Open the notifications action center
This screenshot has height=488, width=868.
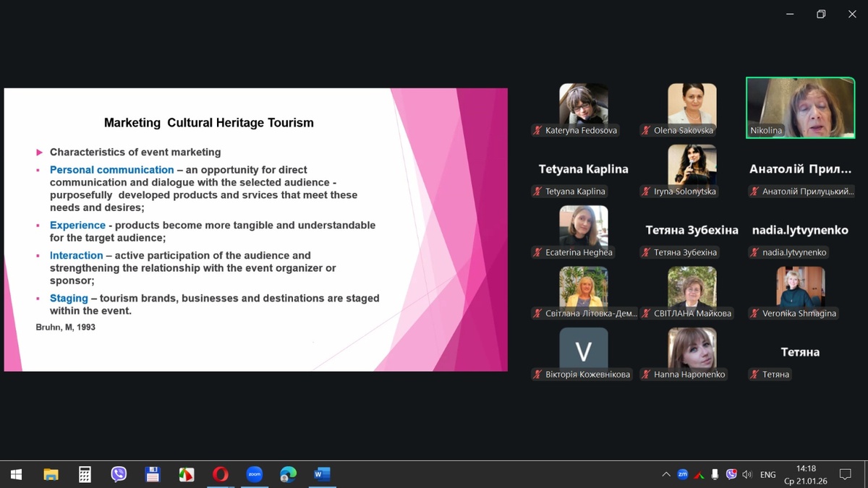(x=845, y=474)
